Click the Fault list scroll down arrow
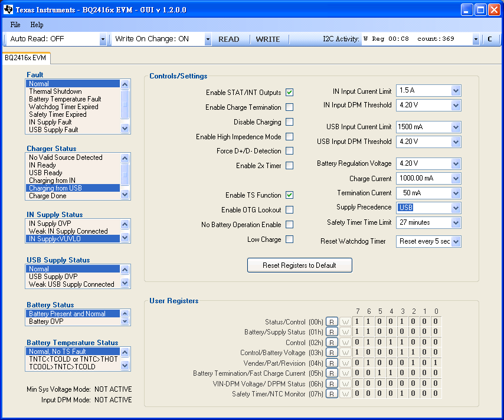This screenshot has width=504, height=420. (x=125, y=128)
